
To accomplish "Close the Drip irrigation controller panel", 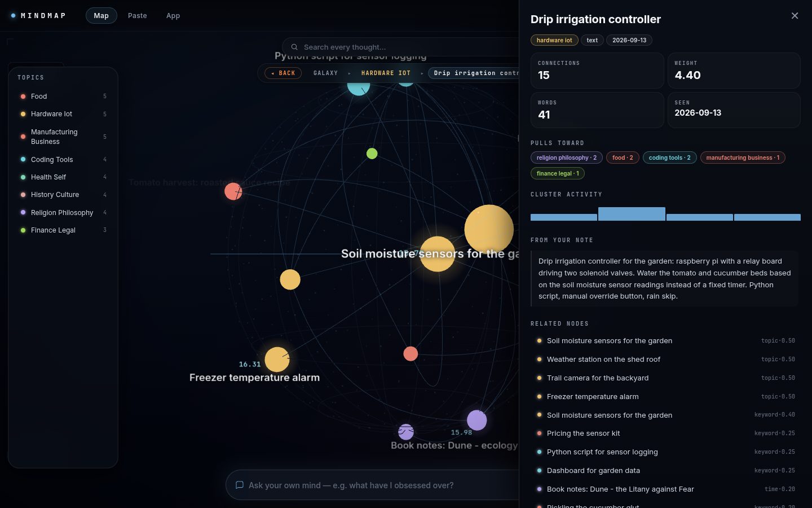I will click(795, 16).
